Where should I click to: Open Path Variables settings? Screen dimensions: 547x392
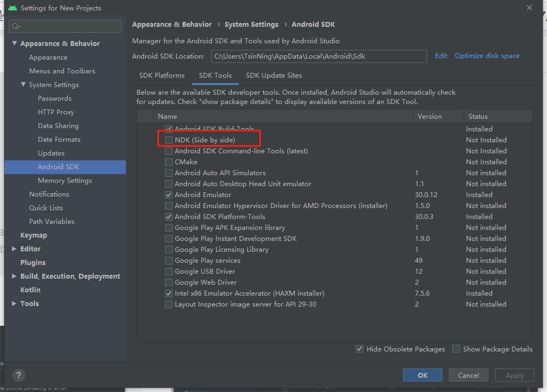pyautogui.click(x=52, y=222)
